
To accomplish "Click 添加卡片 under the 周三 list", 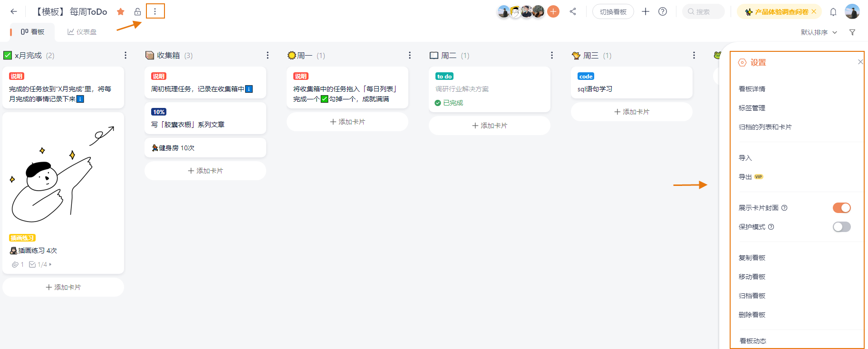I will coord(631,112).
